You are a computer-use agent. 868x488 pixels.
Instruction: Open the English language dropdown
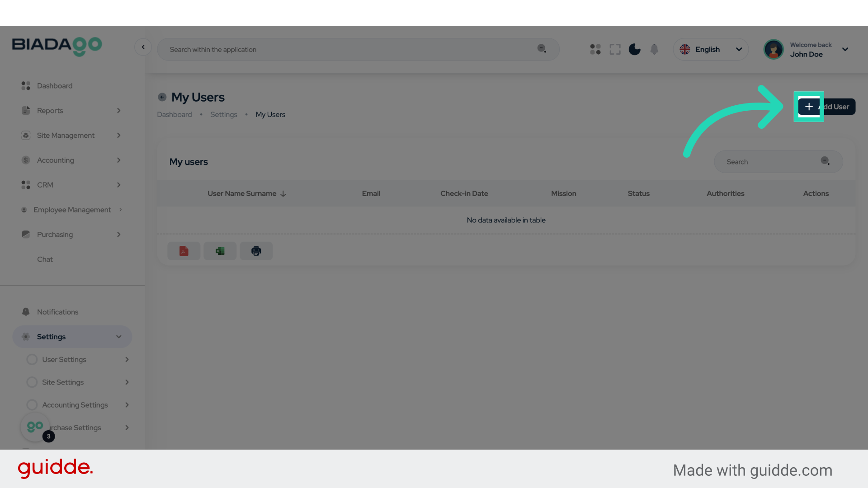pyautogui.click(x=711, y=49)
